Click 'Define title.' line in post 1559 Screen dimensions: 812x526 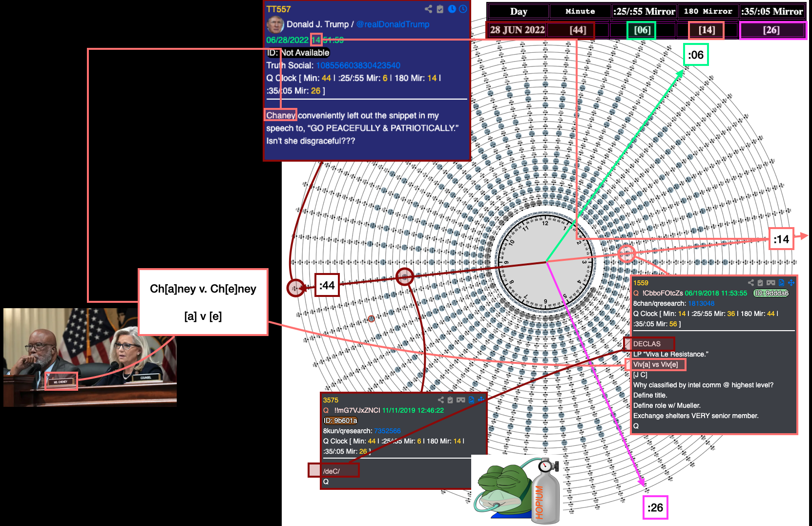650,395
